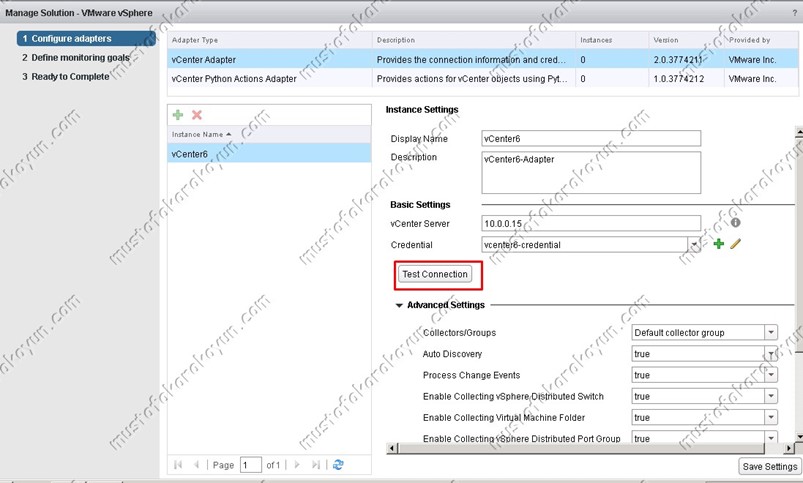803x483 pixels.
Task: Go to previous page of instances
Action: (197, 465)
